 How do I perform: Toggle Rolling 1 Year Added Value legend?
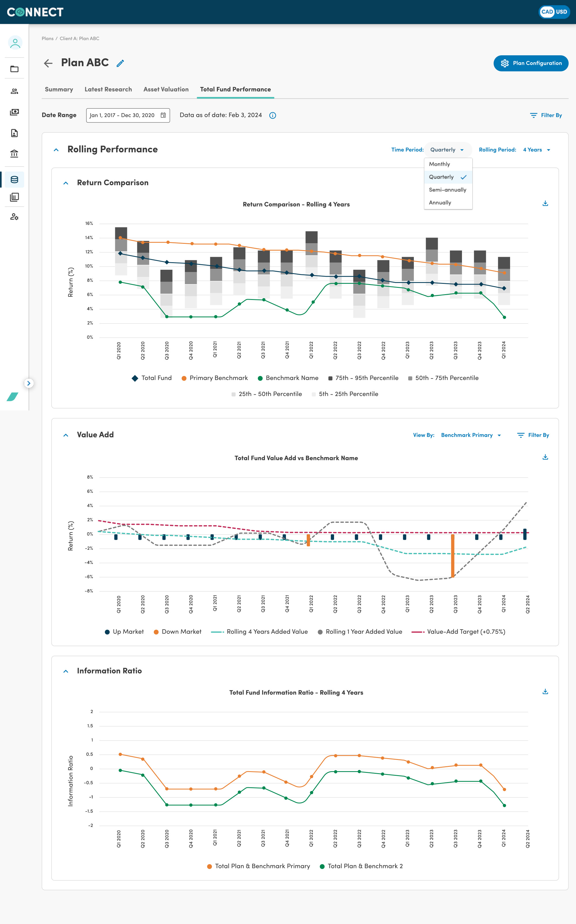(x=360, y=632)
